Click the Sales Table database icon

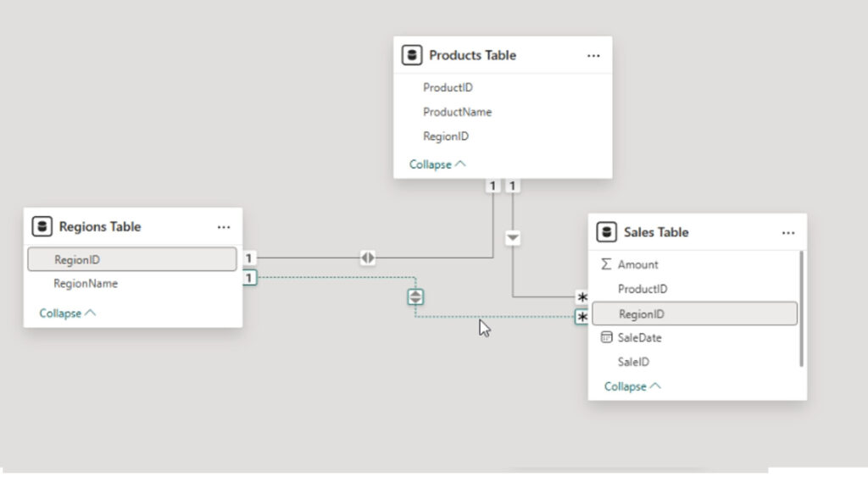[606, 232]
